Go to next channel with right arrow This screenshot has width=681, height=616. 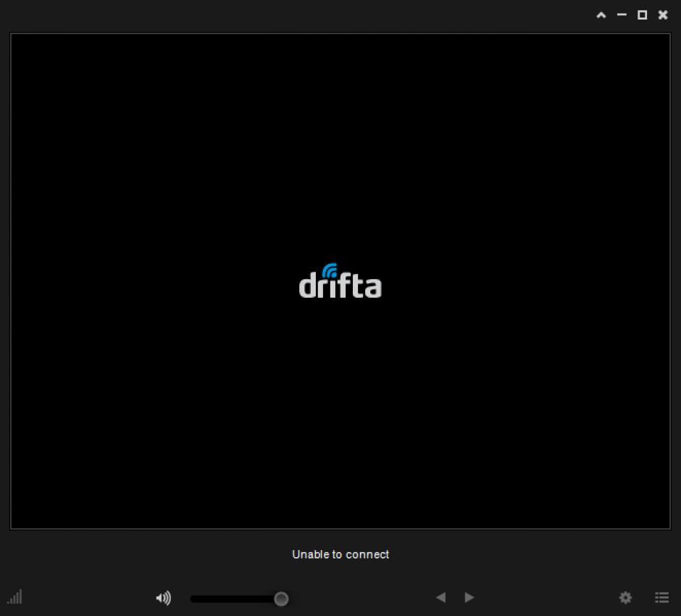(x=469, y=597)
